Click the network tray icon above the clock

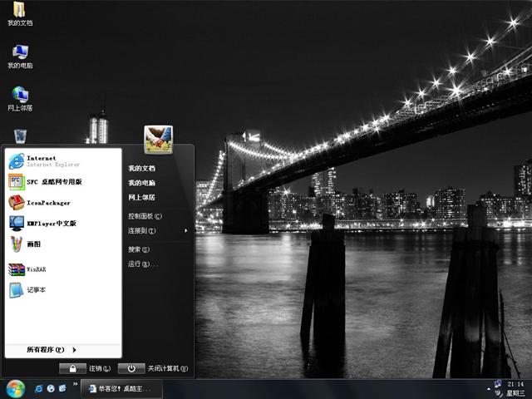coord(498,384)
